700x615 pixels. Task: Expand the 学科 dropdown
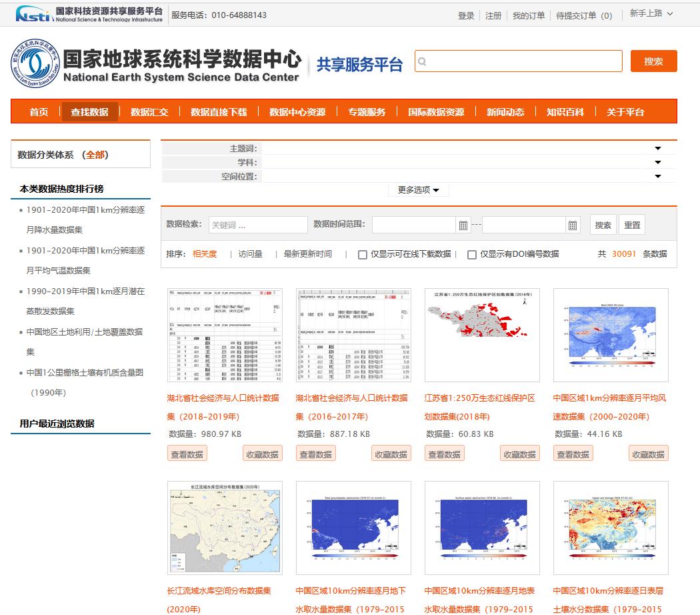(x=658, y=161)
